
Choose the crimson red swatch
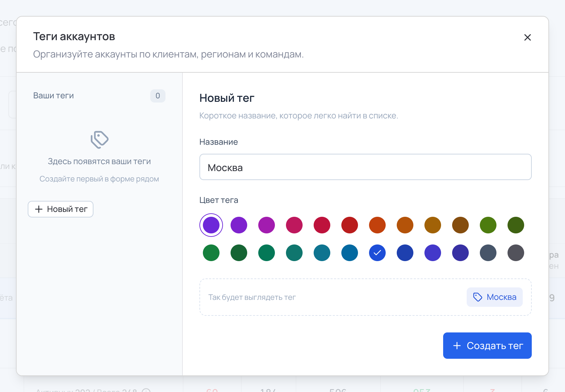[x=322, y=225]
